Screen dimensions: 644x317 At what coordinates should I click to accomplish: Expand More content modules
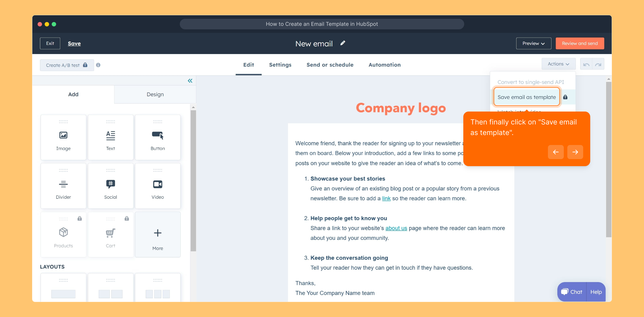coord(158,235)
